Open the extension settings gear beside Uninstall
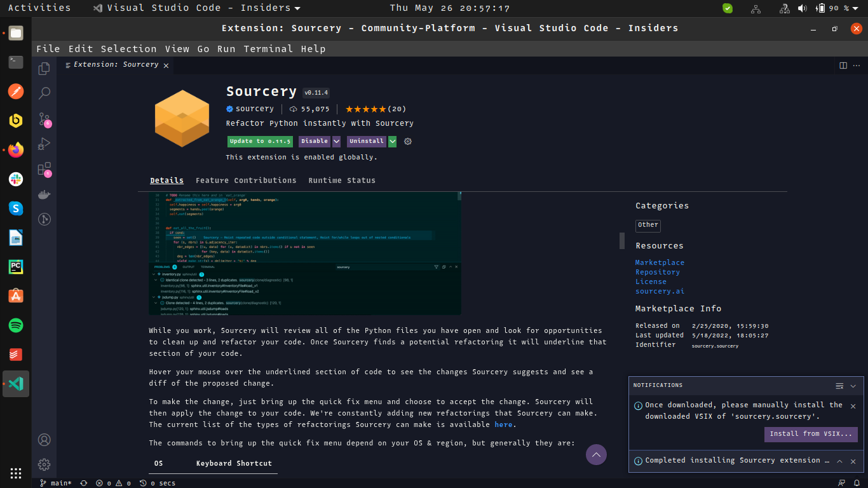 (407, 141)
